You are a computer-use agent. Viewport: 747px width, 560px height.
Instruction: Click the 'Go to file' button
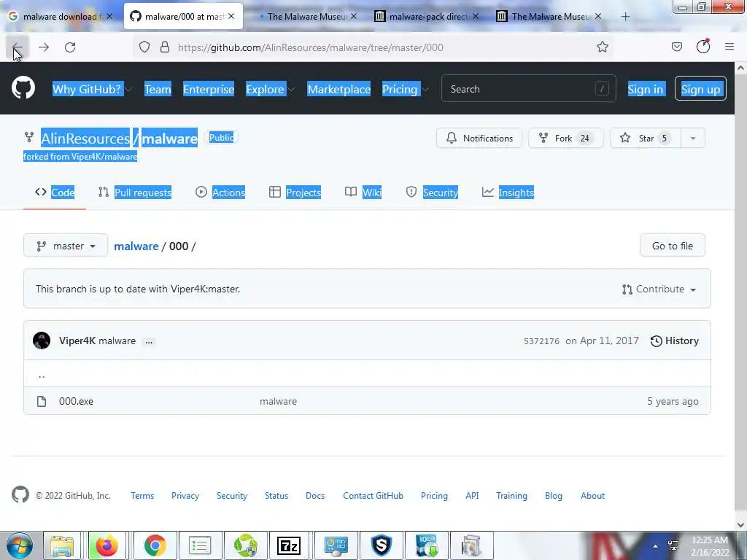pyautogui.click(x=672, y=246)
